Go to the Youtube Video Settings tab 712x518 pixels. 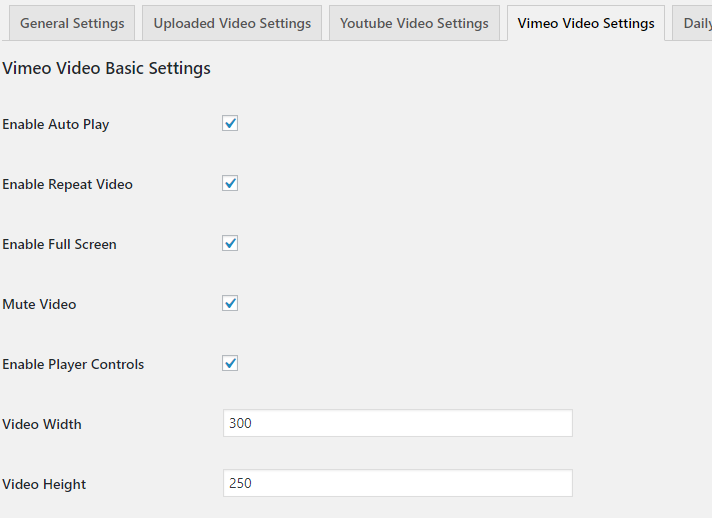pyautogui.click(x=414, y=23)
